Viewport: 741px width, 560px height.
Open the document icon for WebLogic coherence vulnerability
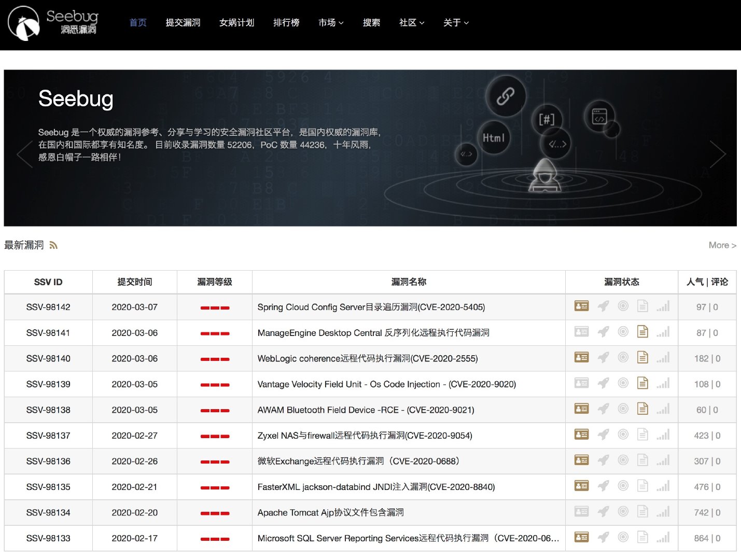coord(642,357)
